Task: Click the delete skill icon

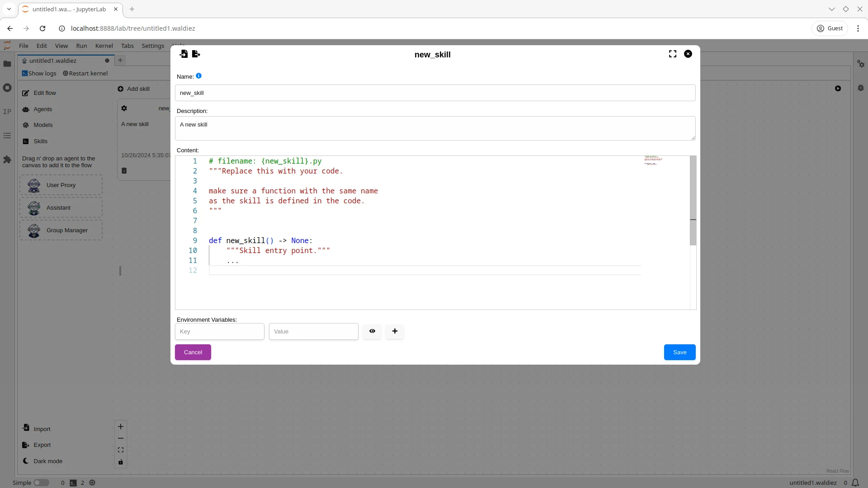Action: click(124, 170)
